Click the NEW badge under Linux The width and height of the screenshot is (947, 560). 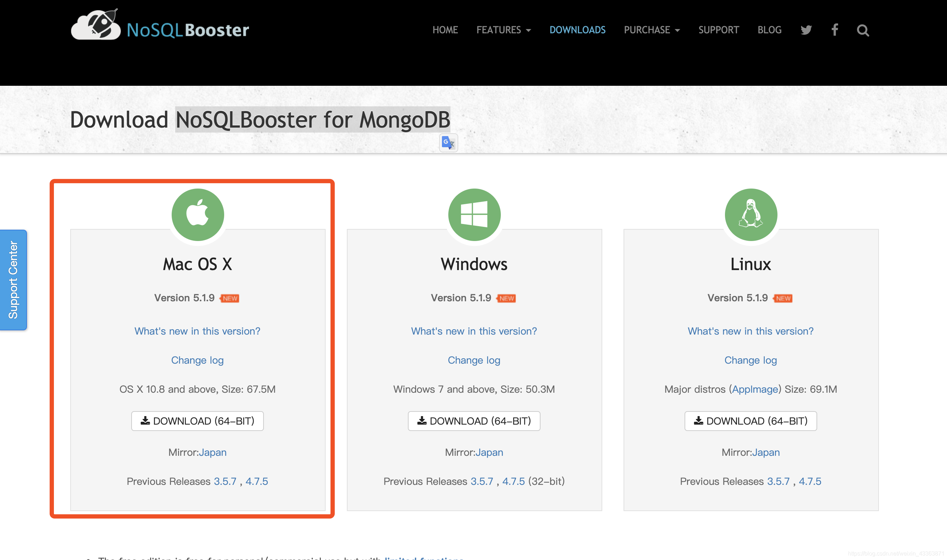coord(783,298)
